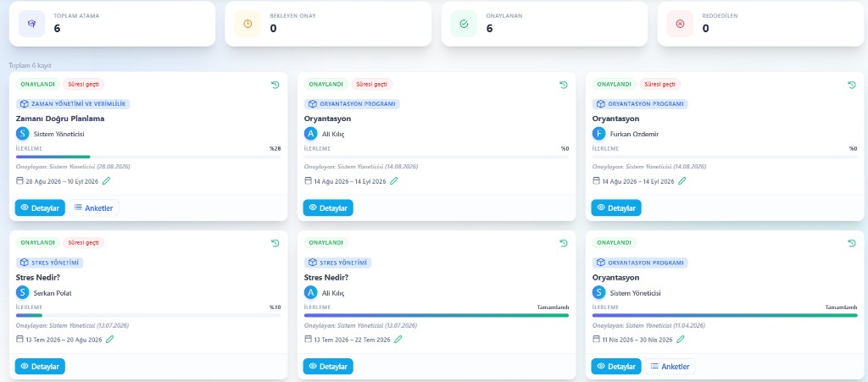Viewport: 868px width, 382px height.
Task: Click Oryantasyon Programı tag on Furkan Ozdemir card
Action: pos(640,104)
